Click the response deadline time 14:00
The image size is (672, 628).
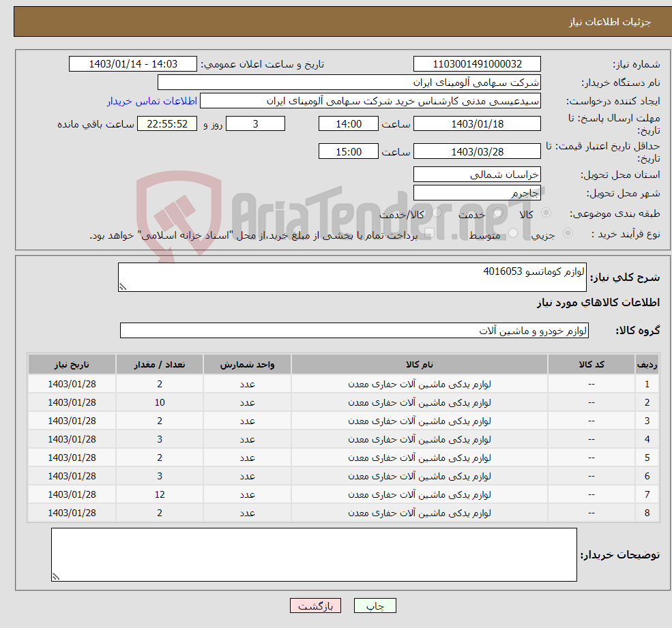(x=349, y=124)
